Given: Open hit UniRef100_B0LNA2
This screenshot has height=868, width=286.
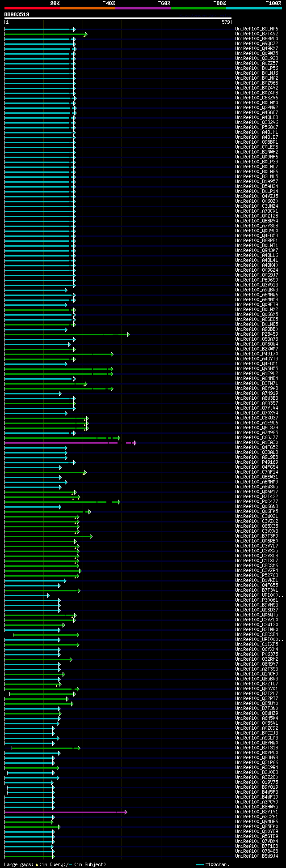Looking at the screenshot, I should 257,78.
